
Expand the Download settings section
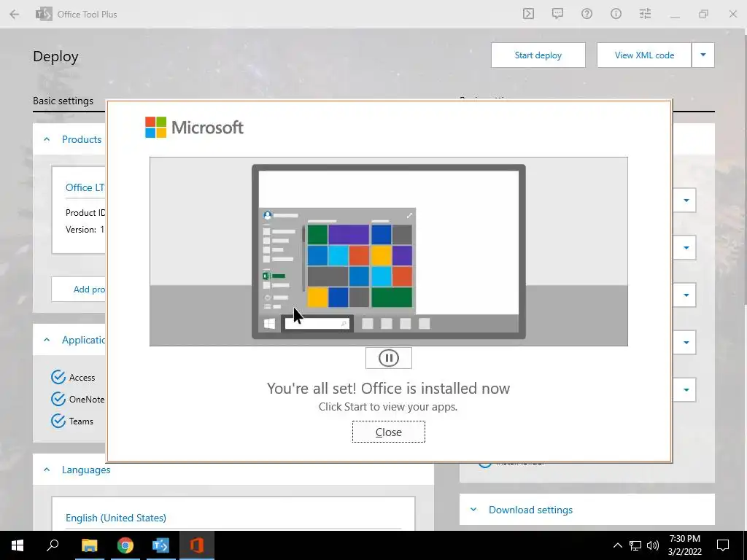tap(473, 510)
